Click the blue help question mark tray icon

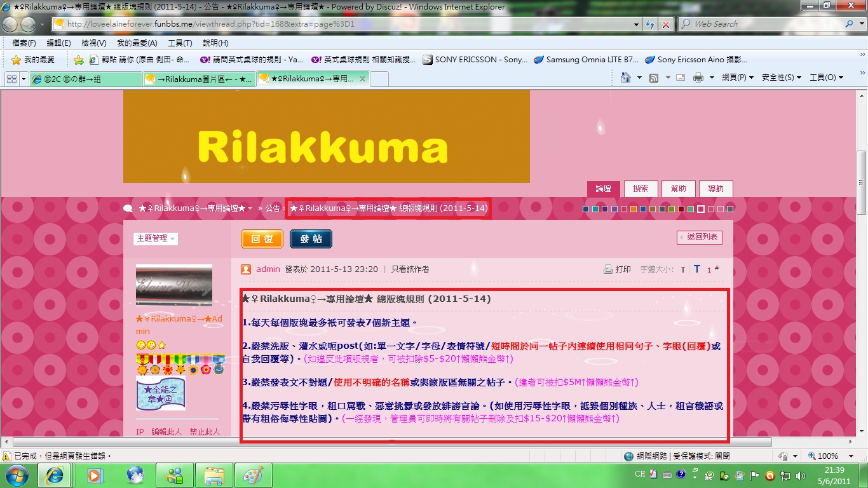point(681,475)
